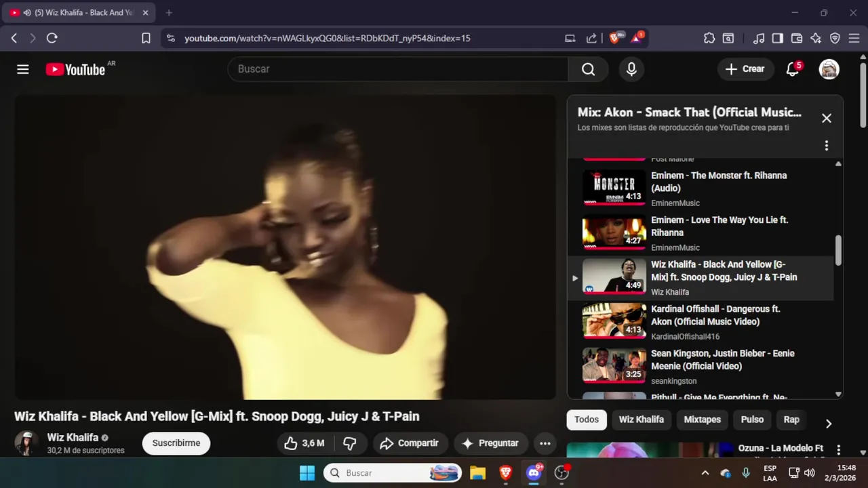This screenshot has height=488, width=868.
Task: Select the Pulso filter chip
Action: click(752, 420)
